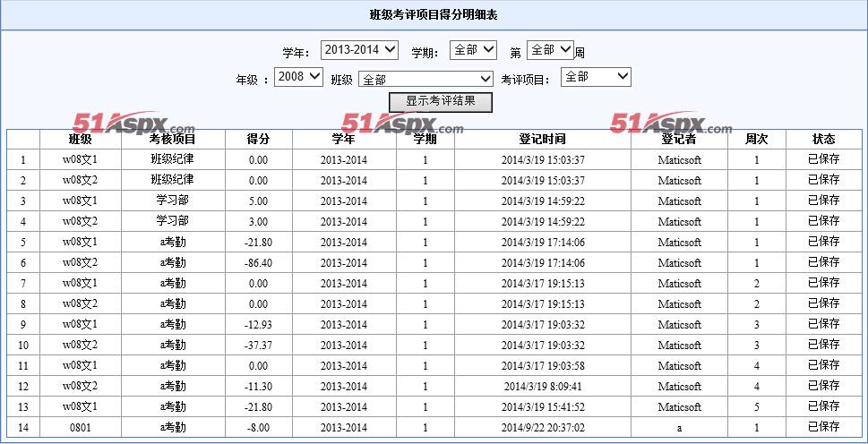Open the 考评项目 dropdown
The image size is (868, 444).
(x=596, y=77)
